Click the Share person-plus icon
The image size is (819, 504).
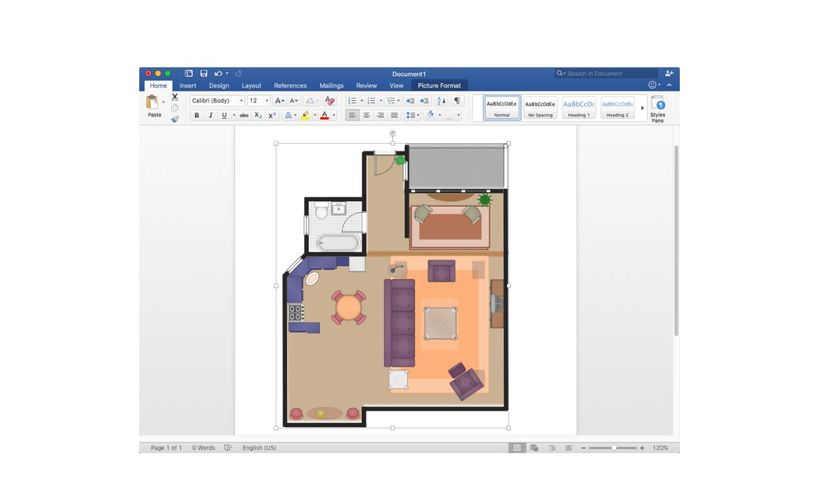(669, 74)
